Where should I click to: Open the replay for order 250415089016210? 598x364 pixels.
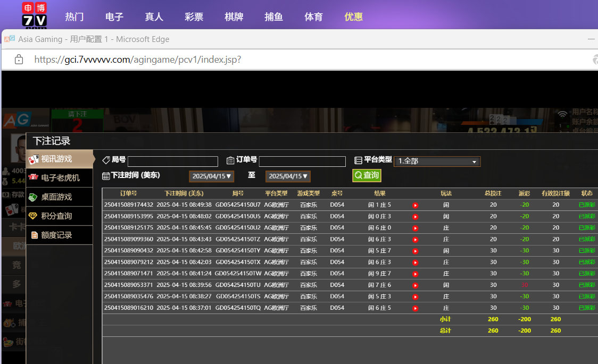click(x=416, y=308)
